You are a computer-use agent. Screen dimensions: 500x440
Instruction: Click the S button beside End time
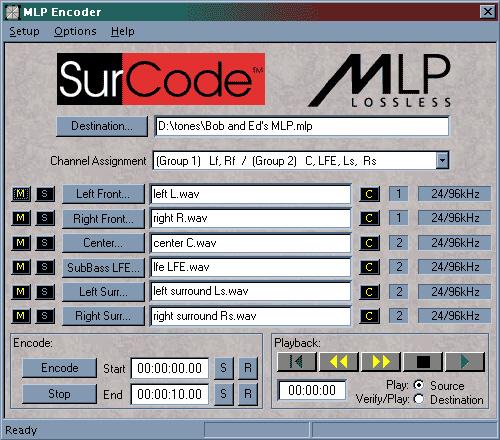224,394
